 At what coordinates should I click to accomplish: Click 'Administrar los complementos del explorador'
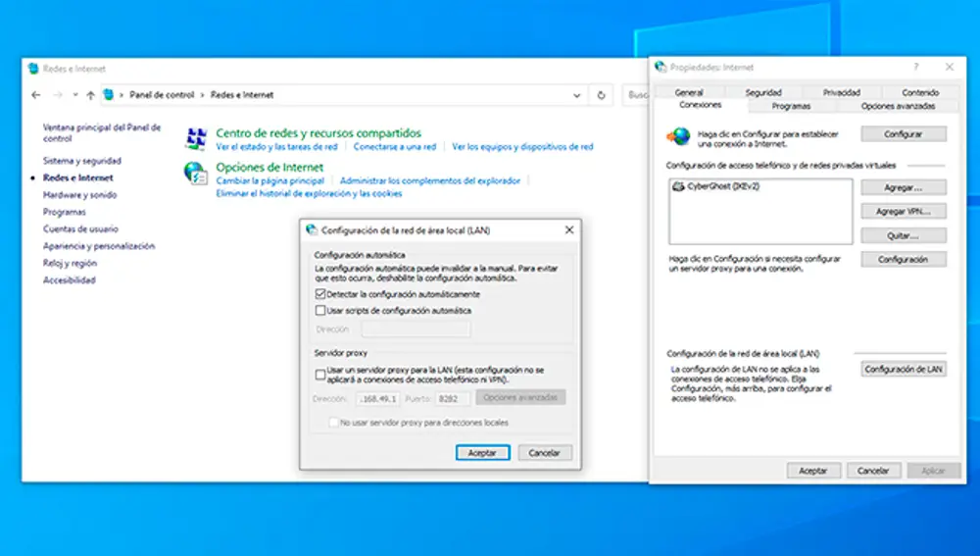tap(430, 180)
